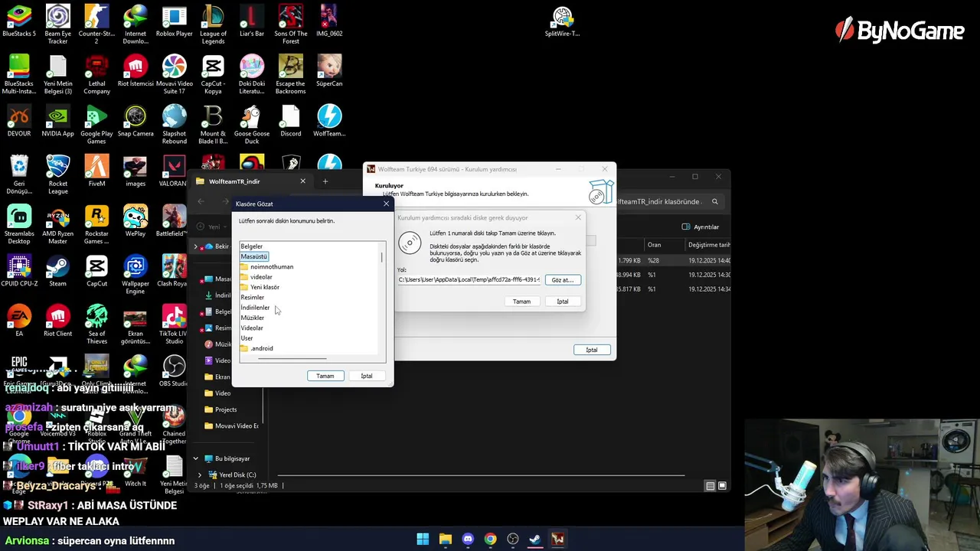
Task: Open Discord from the taskbar
Action: point(468,539)
